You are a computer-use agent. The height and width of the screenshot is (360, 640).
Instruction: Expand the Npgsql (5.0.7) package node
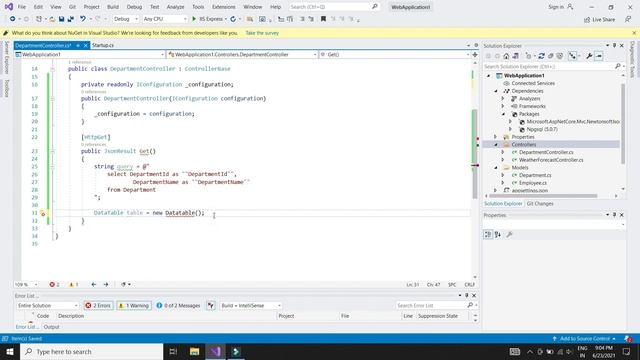pyautogui.click(x=510, y=129)
